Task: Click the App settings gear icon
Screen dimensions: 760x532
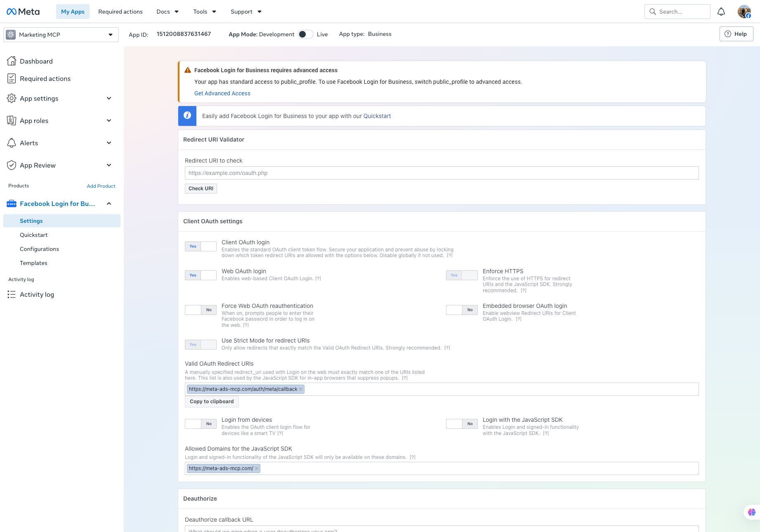Action: tap(12, 98)
